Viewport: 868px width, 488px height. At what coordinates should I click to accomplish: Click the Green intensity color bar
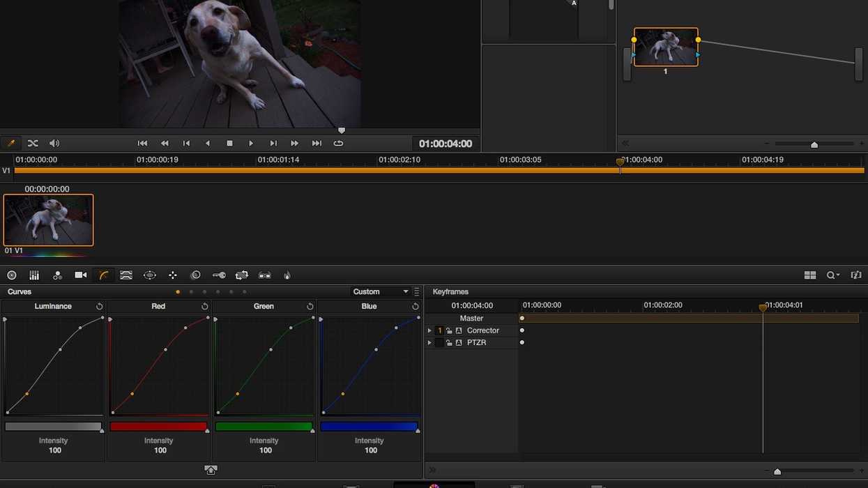(x=264, y=427)
